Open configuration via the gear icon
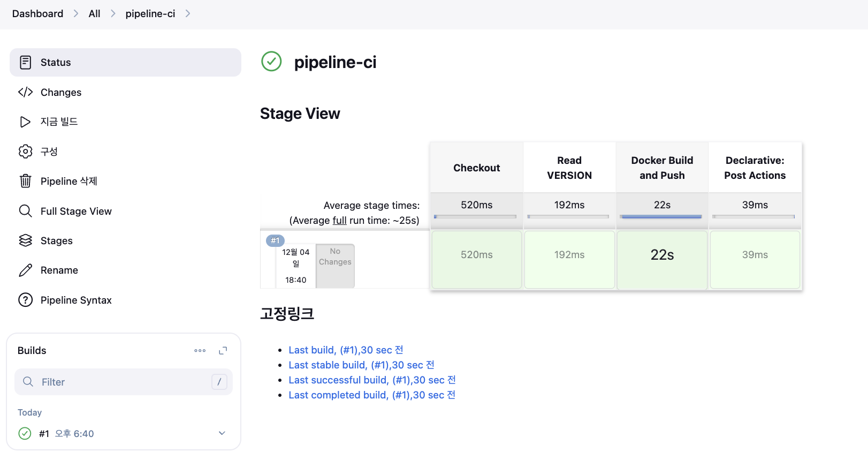 [25, 152]
